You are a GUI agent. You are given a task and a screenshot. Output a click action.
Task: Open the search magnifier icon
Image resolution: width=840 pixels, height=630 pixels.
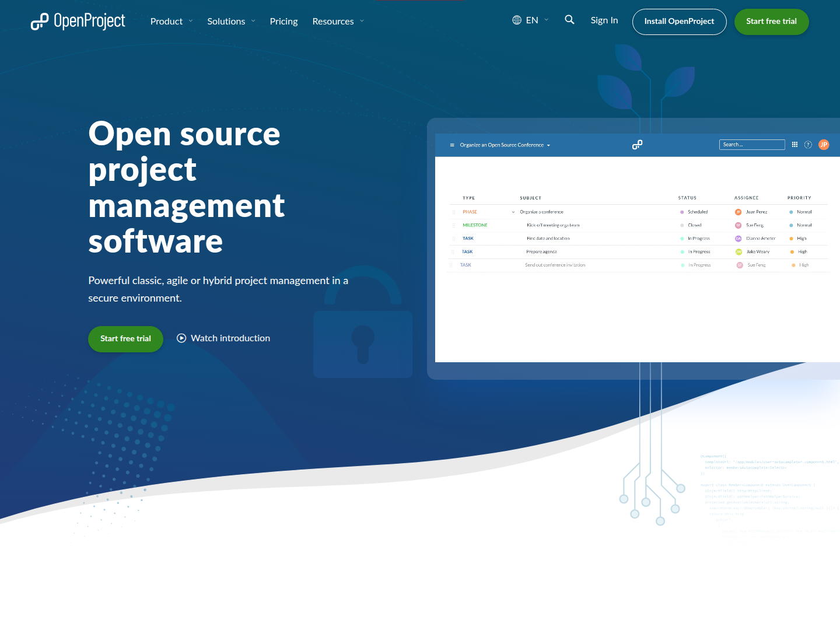569,20
